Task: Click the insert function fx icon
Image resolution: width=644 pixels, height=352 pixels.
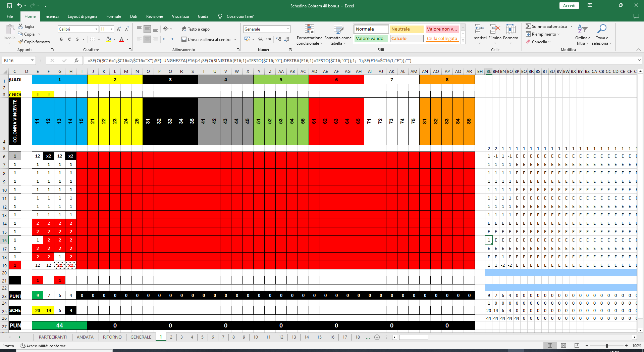Action: tap(76, 60)
